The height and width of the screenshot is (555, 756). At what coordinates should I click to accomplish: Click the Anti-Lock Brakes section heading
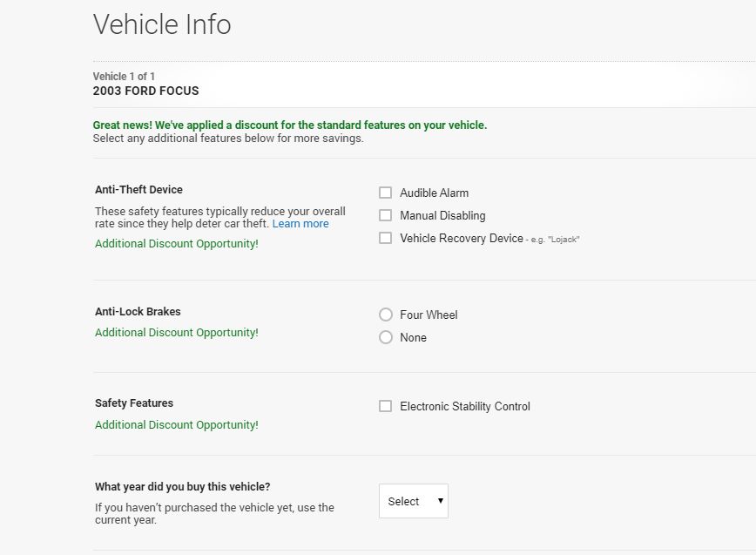[138, 312]
